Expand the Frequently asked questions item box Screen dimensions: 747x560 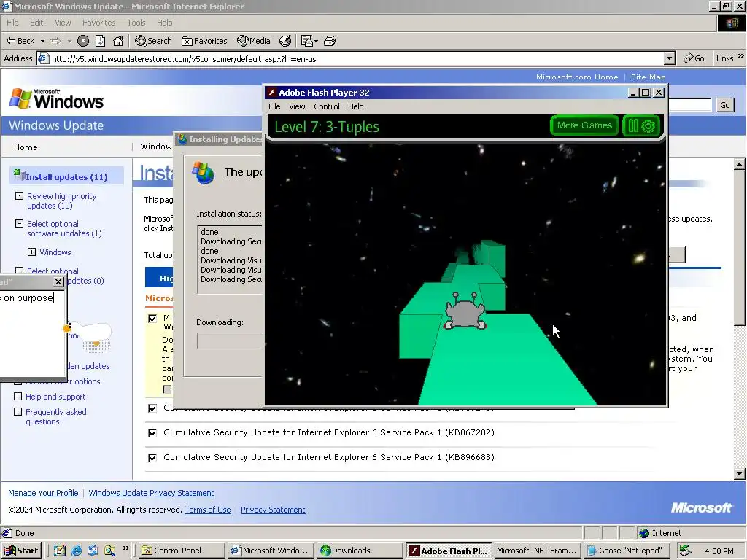pyautogui.click(x=18, y=411)
